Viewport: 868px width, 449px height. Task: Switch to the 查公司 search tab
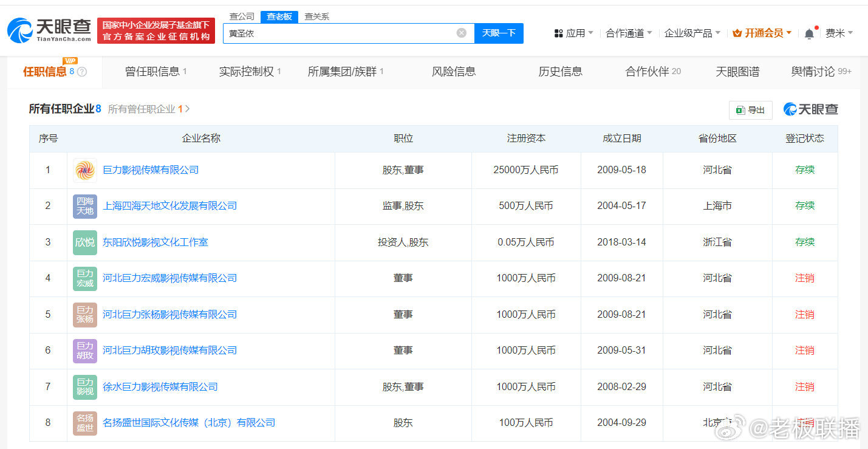tap(242, 16)
